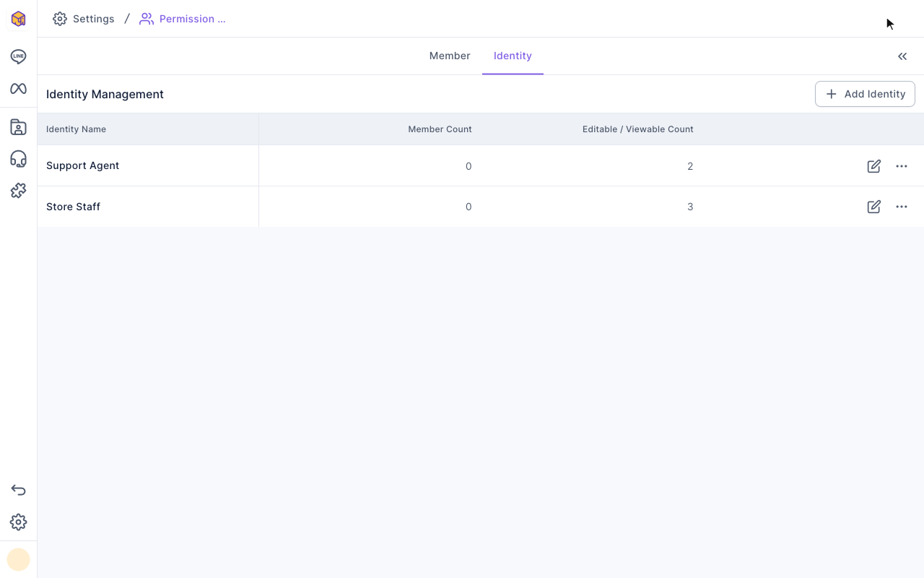
Task: Click Support Agent member count 0
Action: pos(468,166)
